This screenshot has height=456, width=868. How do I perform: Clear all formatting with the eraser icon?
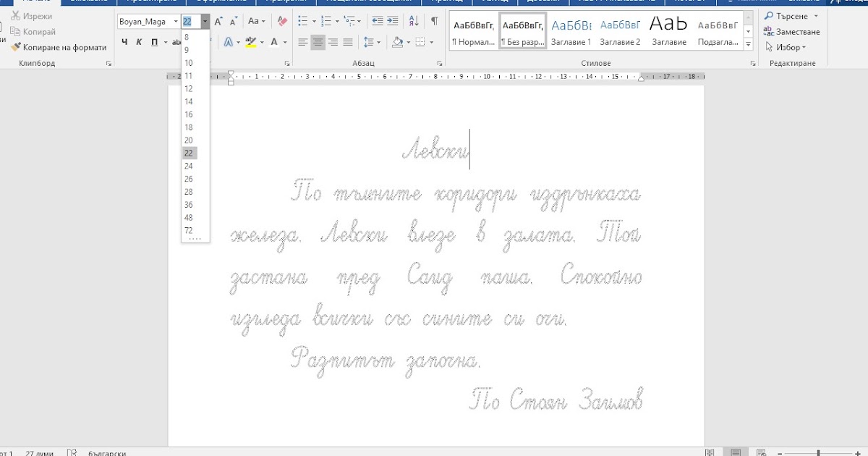282,22
